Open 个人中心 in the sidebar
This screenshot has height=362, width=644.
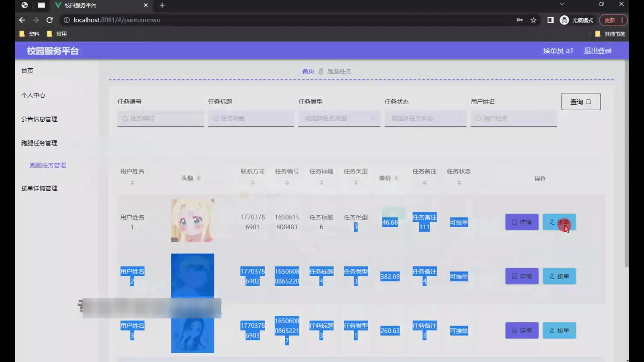click(33, 95)
